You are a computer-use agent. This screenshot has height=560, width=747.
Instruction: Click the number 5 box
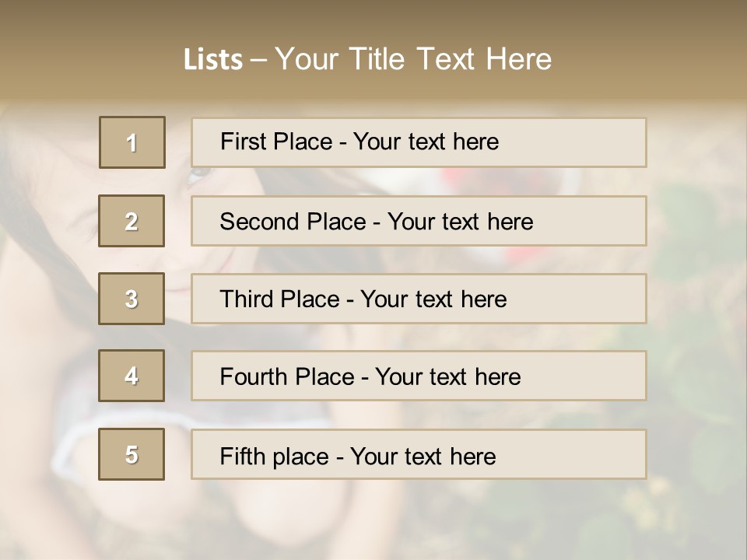pos(132,454)
